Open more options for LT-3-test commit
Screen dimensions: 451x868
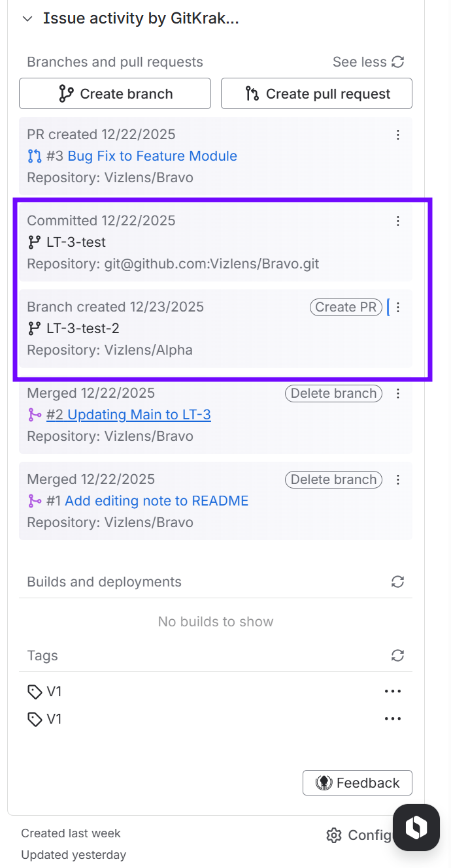398,221
